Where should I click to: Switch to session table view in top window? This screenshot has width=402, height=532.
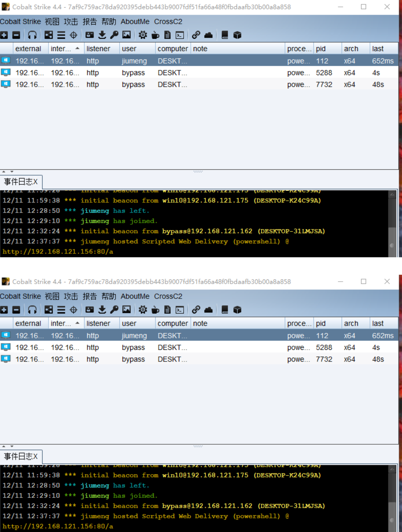coord(61,35)
